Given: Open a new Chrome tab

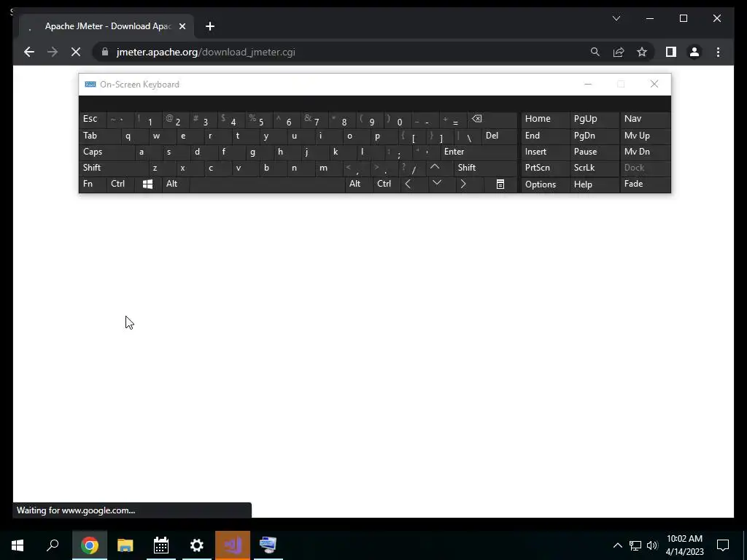Looking at the screenshot, I should click(x=210, y=26).
